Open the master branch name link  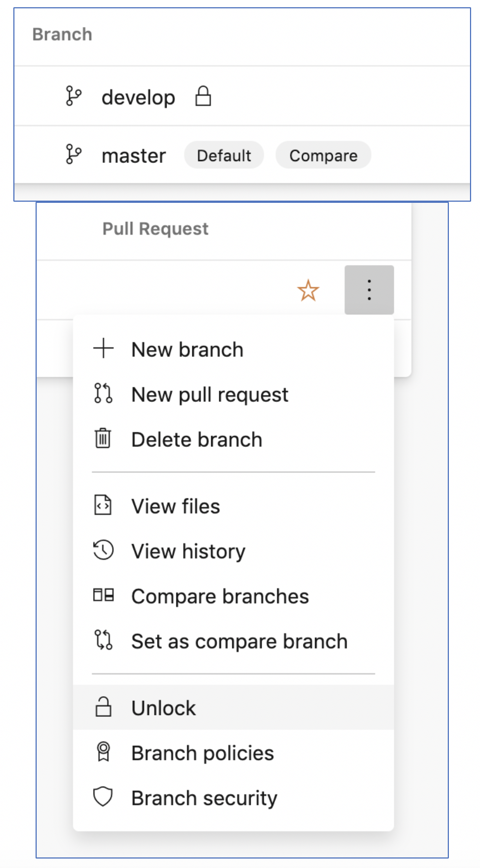[133, 156]
